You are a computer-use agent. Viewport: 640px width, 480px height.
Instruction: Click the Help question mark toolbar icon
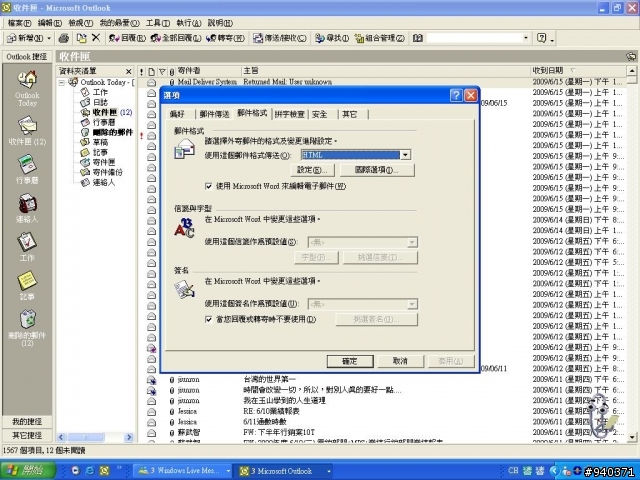[541, 38]
